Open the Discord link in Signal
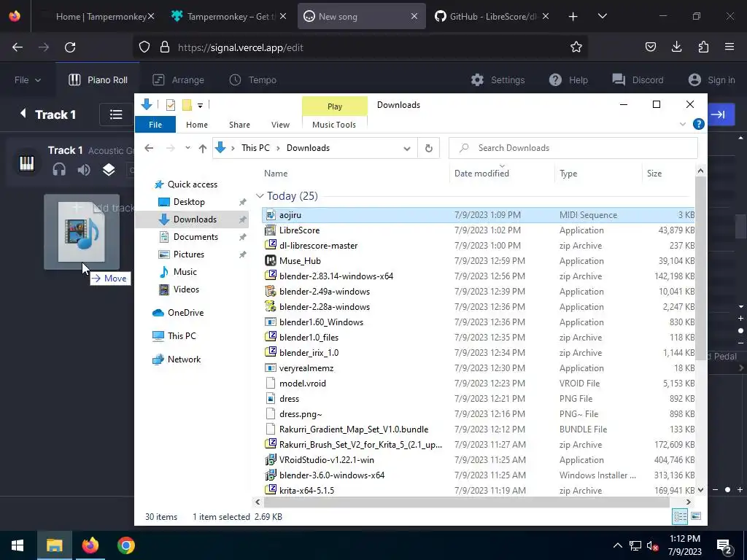The image size is (747, 560). (x=638, y=80)
